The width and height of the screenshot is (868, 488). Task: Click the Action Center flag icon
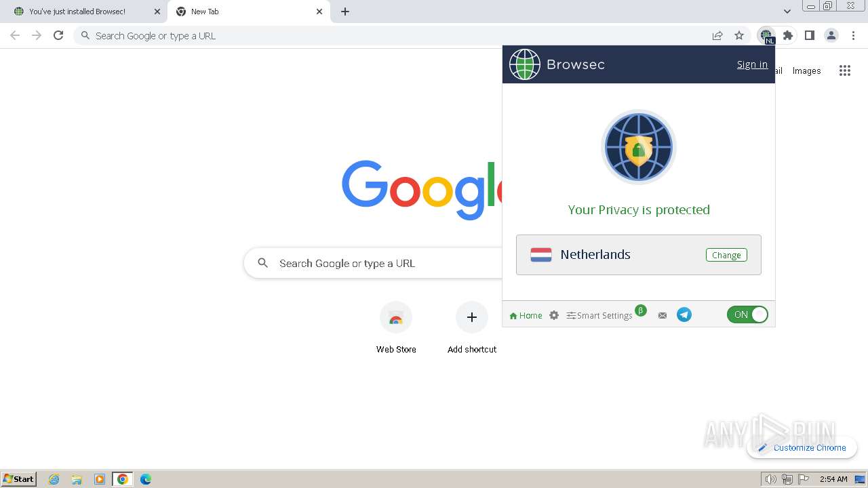click(804, 479)
